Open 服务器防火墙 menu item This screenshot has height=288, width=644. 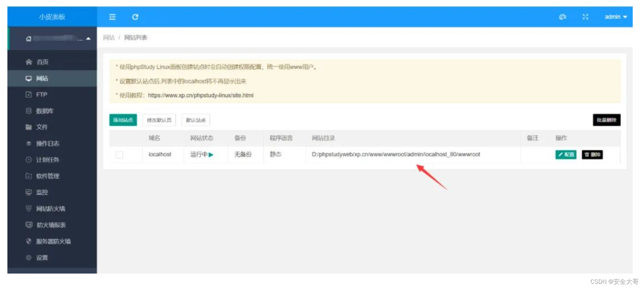point(52,241)
